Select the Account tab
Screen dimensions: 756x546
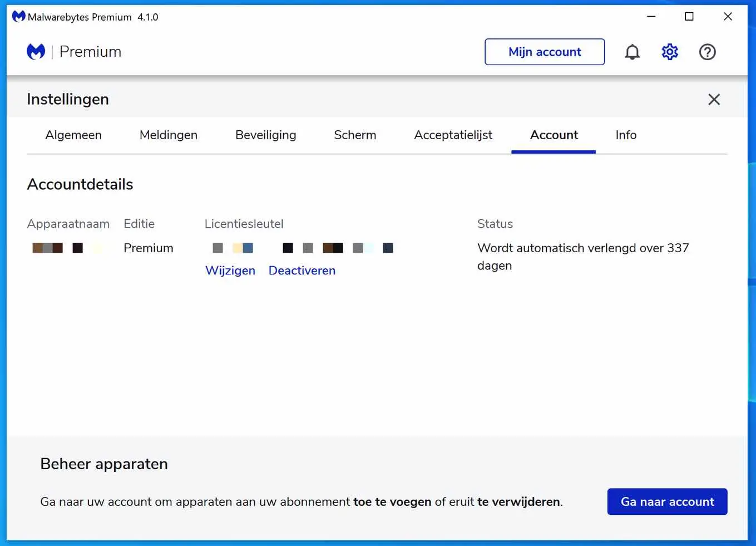(554, 135)
